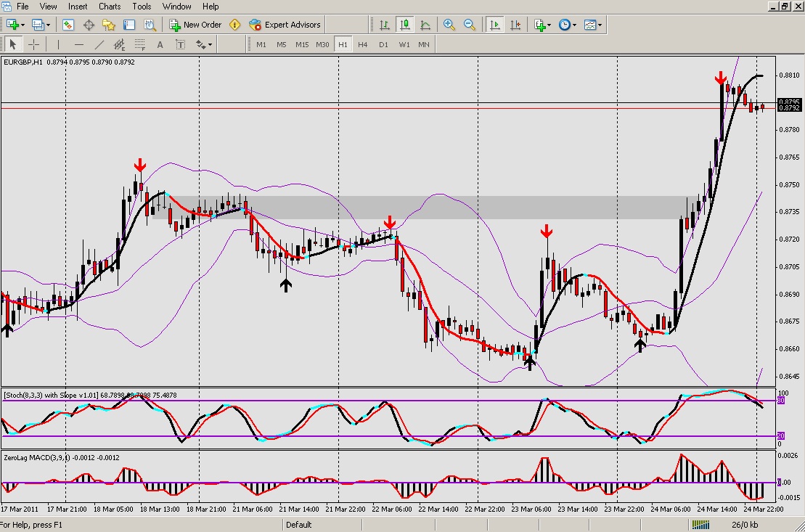Expand the New Chart dropdown arrow
Viewport: 805px width, 532px height.
pyautogui.click(x=22, y=25)
